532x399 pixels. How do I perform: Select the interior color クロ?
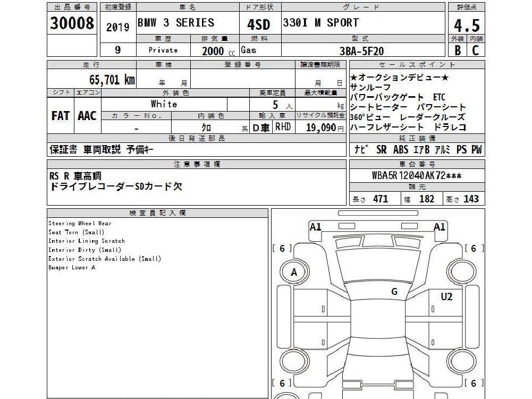tap(206, 128)
